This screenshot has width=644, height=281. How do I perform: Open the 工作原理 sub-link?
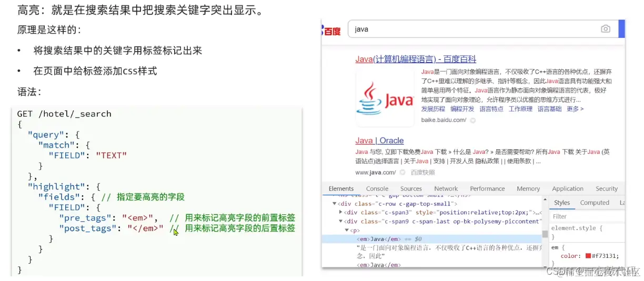point(520,109)
